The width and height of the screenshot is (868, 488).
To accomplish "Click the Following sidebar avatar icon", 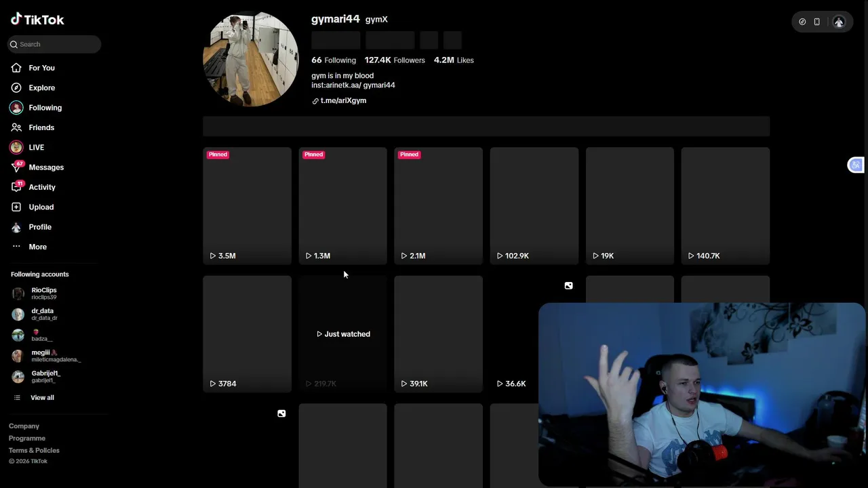I will click(x=16, y=108).
